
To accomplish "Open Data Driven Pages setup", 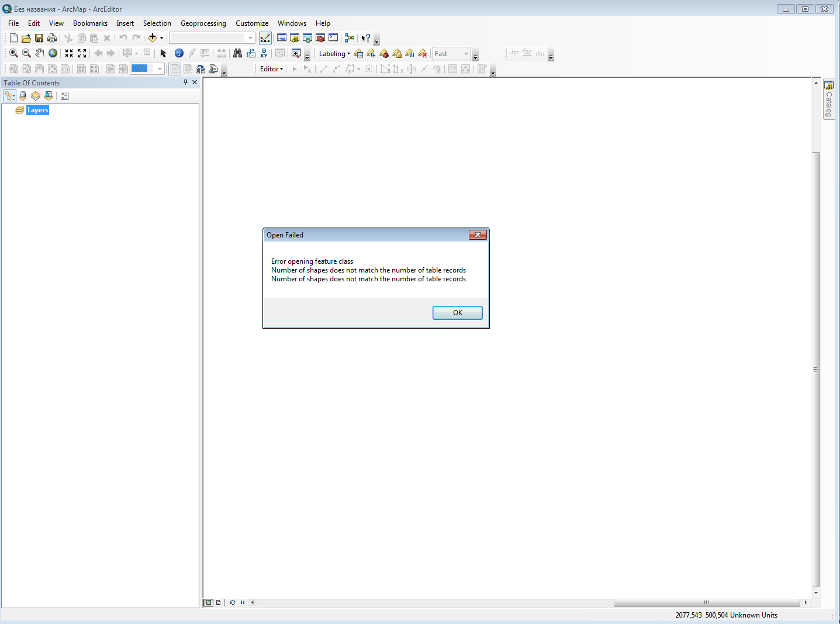I will (213, 69).
